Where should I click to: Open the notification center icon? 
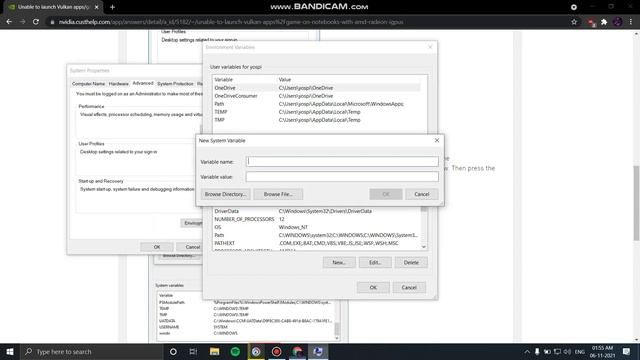pyautogui.click(x=627, y=351)
